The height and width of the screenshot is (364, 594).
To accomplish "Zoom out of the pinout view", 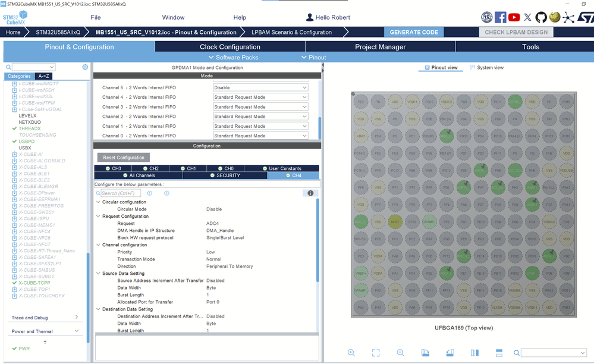I will (x=400, y=353).
